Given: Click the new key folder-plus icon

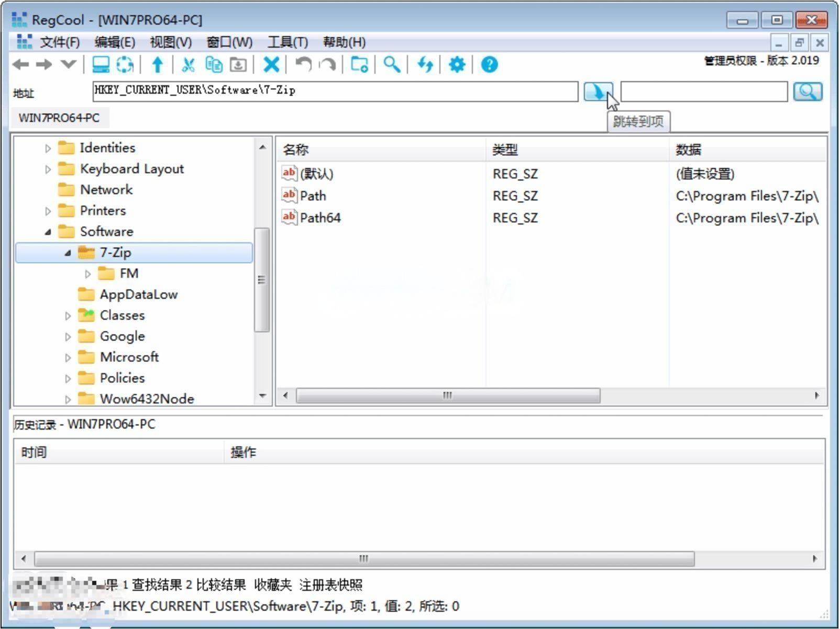Looking at the screenshot, I should 359,65.
